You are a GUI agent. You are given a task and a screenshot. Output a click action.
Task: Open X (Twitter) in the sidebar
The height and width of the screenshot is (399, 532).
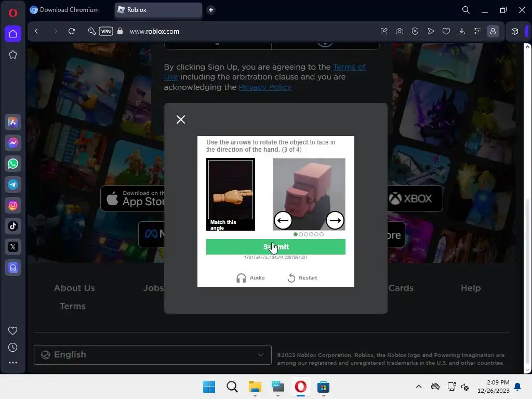click(13, 247)
